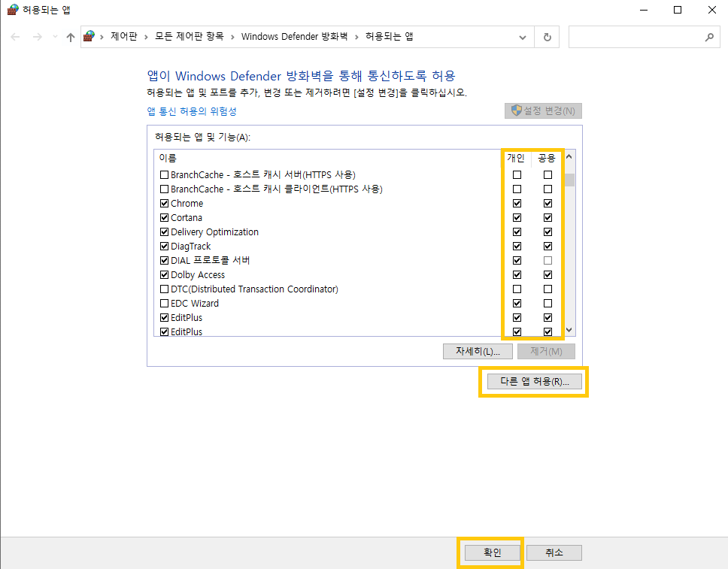
Task: Toggle EDC Wizard 공용 checkbox
Action: [x=548, y=304]
